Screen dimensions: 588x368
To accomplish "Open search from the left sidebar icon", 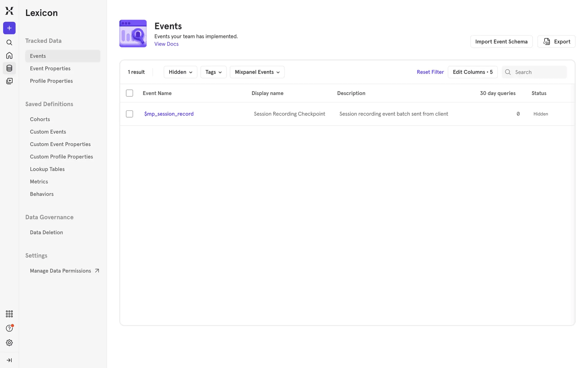I will click(9, 43).
